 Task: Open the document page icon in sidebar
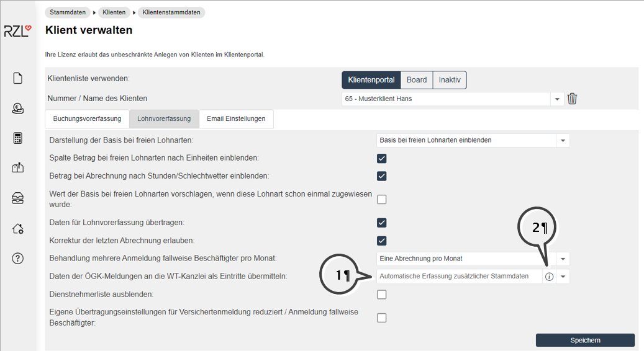[x=18, y=78]
